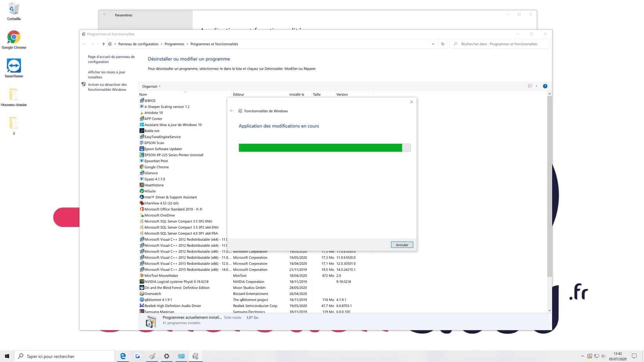Click the scroll down arrow of program list
The height and width of the screenshot is (362, 644).
pyautogui.click(x=549, y=310)
